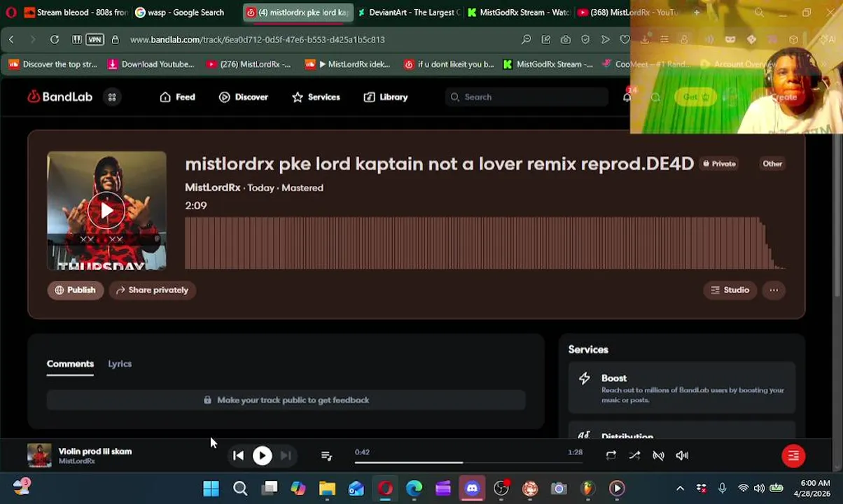Open the Opera find-in-page magnifier

526,39
